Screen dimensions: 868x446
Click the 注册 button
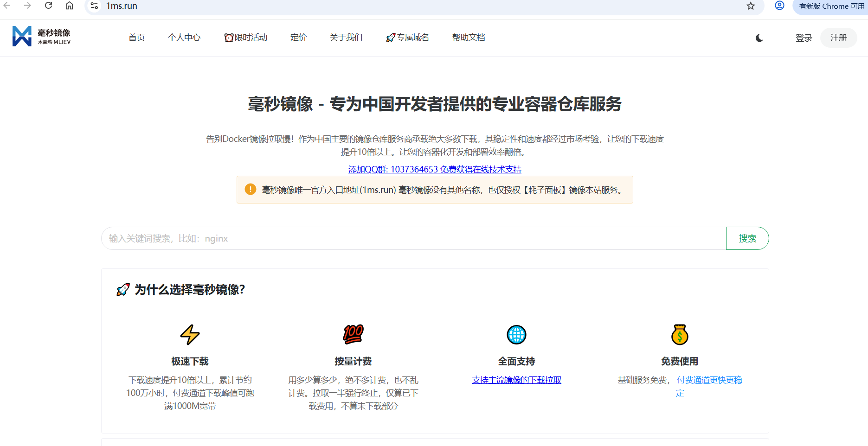point(838,38)
